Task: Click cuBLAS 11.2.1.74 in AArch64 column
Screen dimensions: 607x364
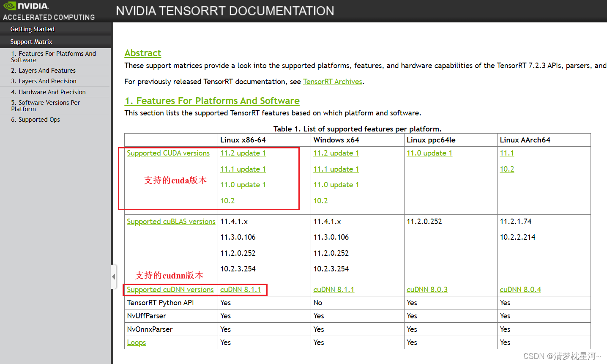Action: (x=516, y=222)
